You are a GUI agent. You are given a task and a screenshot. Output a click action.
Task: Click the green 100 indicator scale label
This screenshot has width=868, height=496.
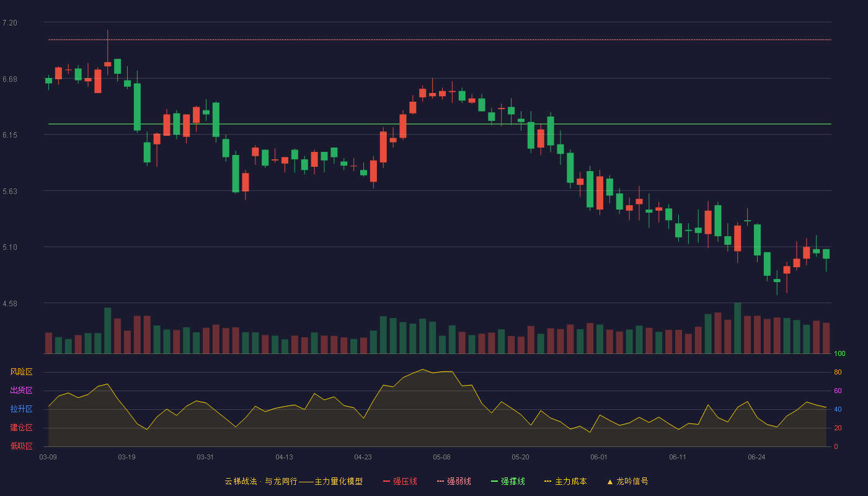pos(839,354)
